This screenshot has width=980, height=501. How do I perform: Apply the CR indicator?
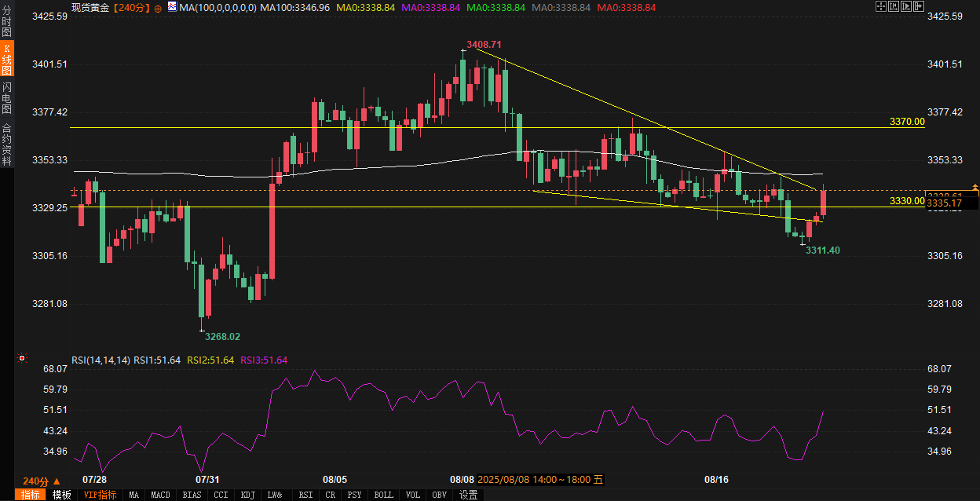(331, 495)
